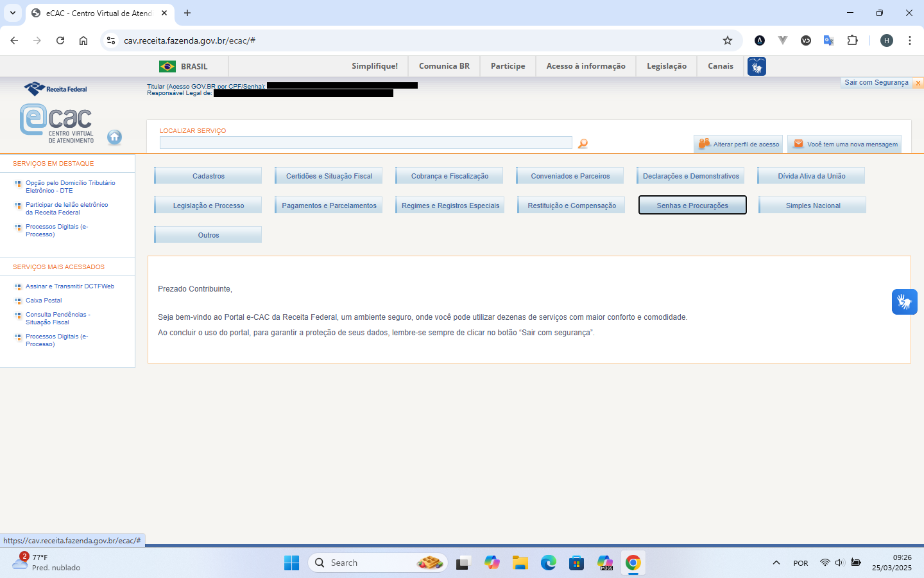Click the Localizar Serviço search field
Image resolution: width=924 pixels, height=578 pixels.
click(366, 143)
